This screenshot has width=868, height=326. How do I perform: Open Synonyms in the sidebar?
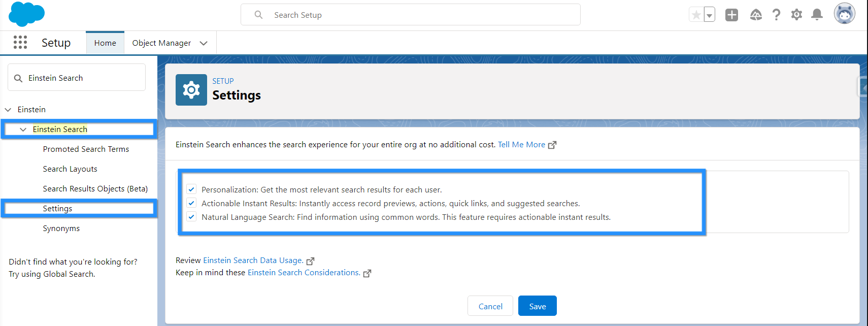[61, 229]
